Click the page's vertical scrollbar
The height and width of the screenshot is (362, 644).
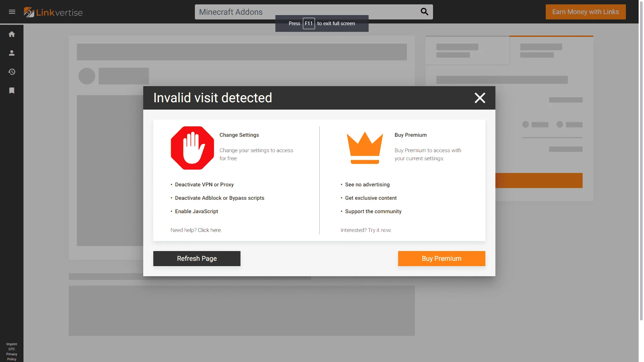point(641,161)
